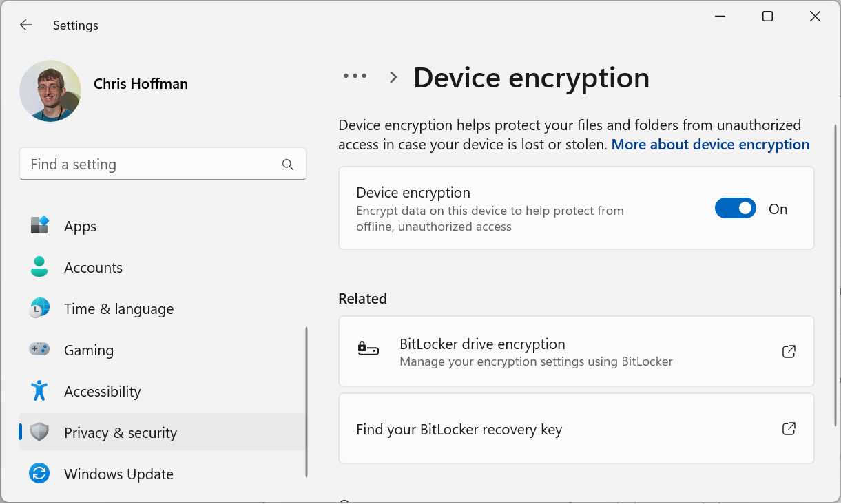The image size is (841, 504).
Task: Expand the breadcrumb ellipsis menu
Action: 354,76
